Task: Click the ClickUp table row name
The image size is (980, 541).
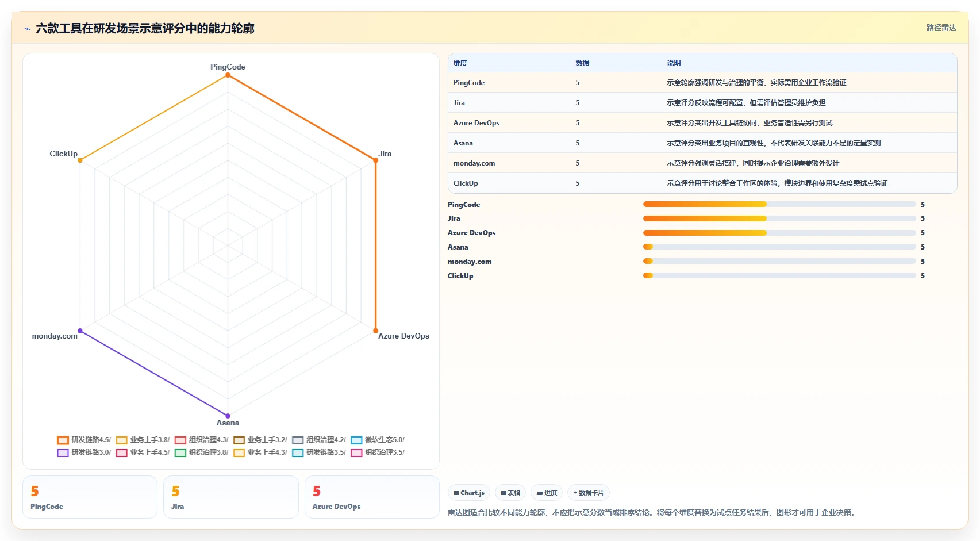Action: point(466,183)
